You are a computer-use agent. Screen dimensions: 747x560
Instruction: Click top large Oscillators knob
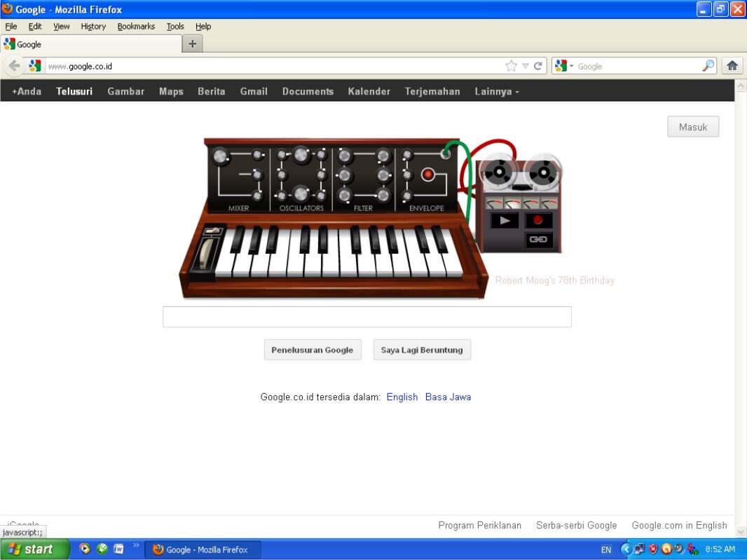point(301,154)
